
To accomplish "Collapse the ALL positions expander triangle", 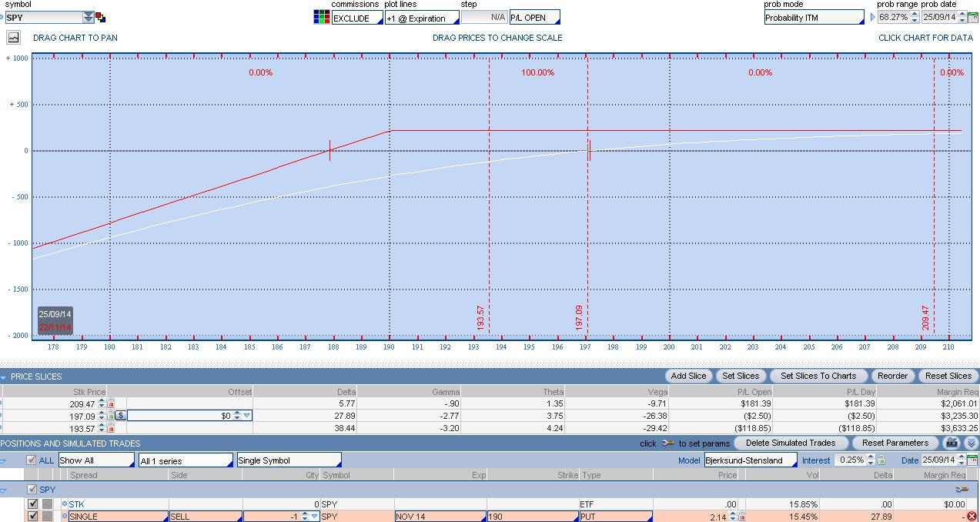I will tap(4, 460).
